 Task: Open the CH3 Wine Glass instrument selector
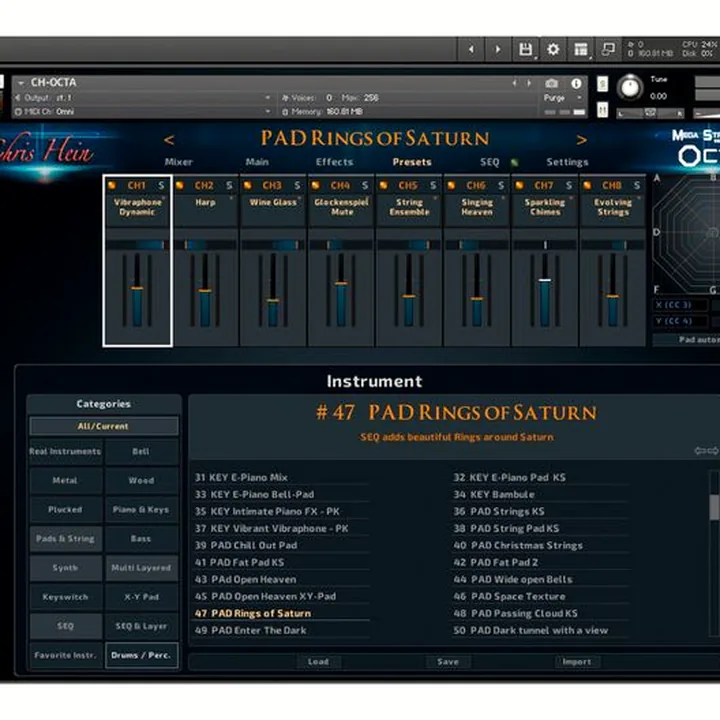[273, 207]
